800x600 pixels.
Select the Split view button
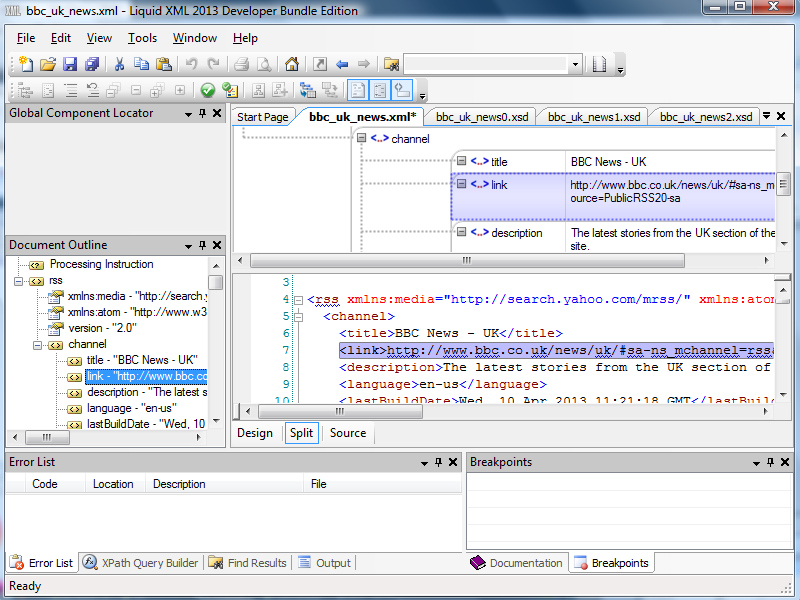pos(302,433)
